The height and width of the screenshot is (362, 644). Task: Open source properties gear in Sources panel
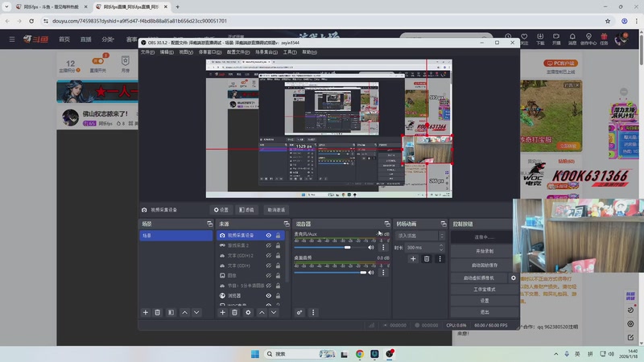[x=248, y=312]
